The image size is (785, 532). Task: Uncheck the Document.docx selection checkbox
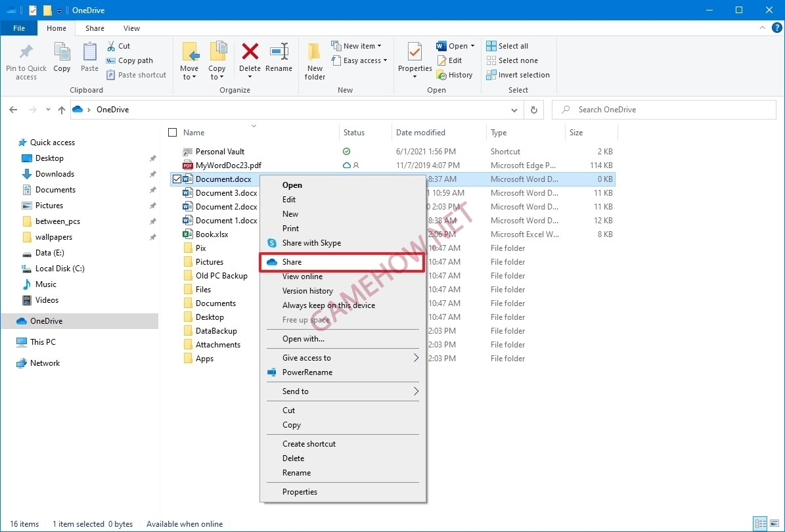coord(177,179)
